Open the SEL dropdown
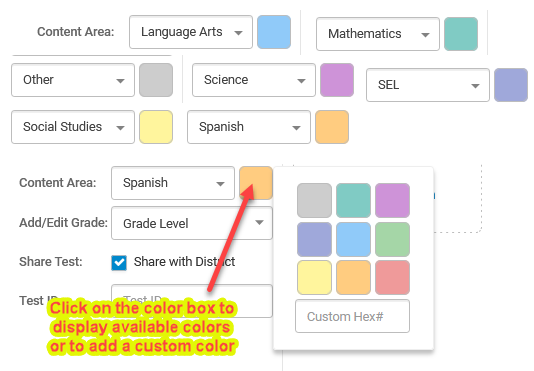The image size is (534, 371). pos(428,85)
